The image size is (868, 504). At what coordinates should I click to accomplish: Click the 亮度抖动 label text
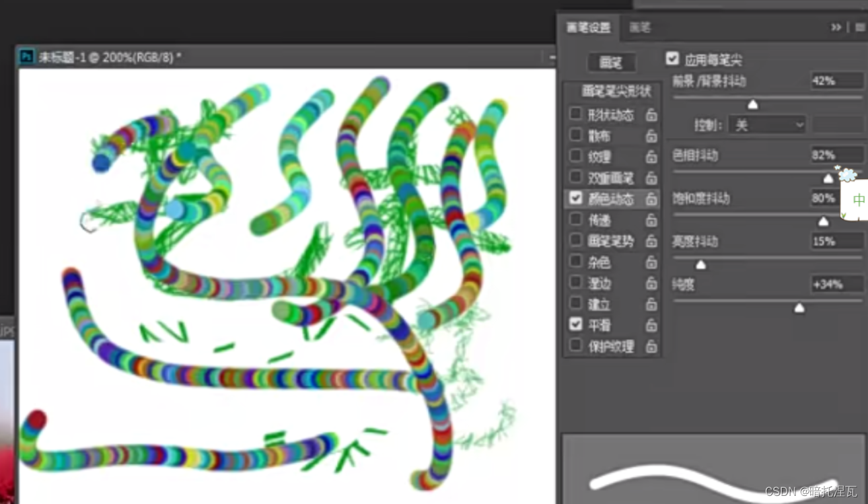pos(695,242)
